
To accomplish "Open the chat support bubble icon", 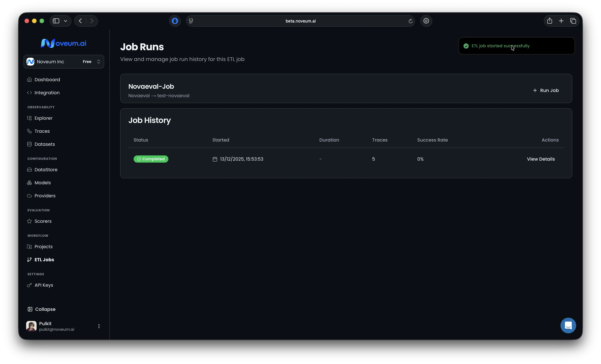I will (x=568, y=326).
